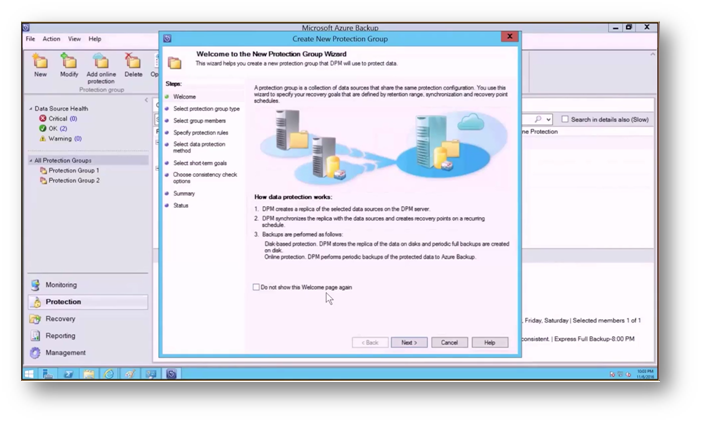This screenshot has height=424, width=702.
Task: Select Protection Group 2 in tree
Action: 69,180
